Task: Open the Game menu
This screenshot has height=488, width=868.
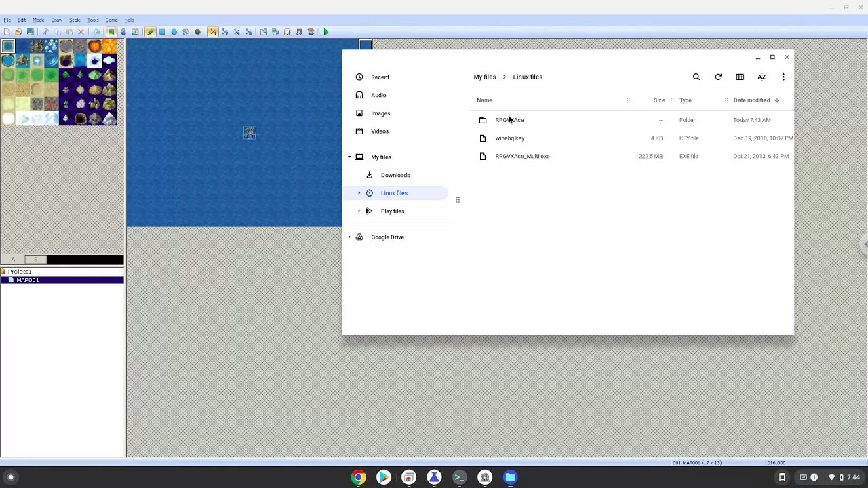Action: (111, 20)
